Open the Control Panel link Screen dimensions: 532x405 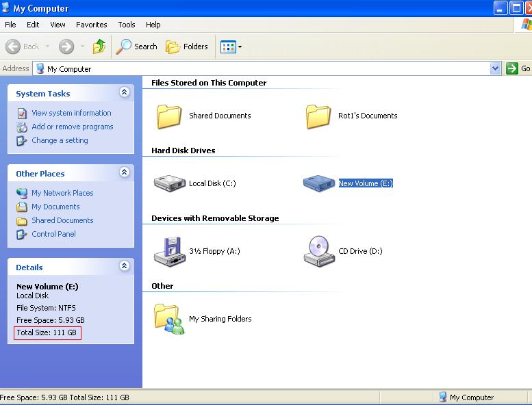(53, 234)
